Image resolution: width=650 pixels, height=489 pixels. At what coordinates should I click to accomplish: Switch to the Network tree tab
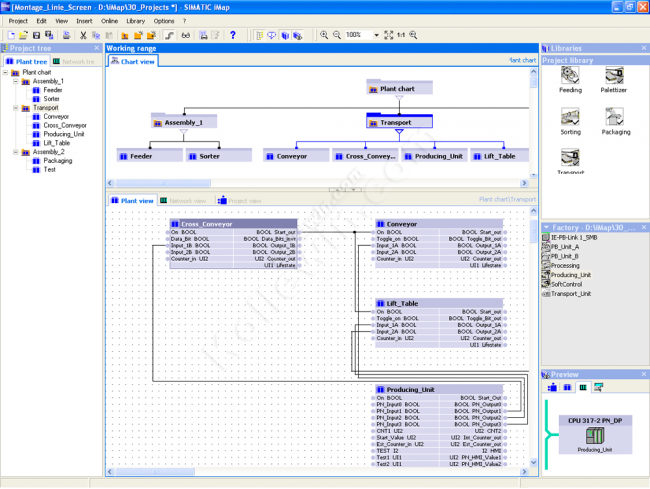(x=73, y=61)
